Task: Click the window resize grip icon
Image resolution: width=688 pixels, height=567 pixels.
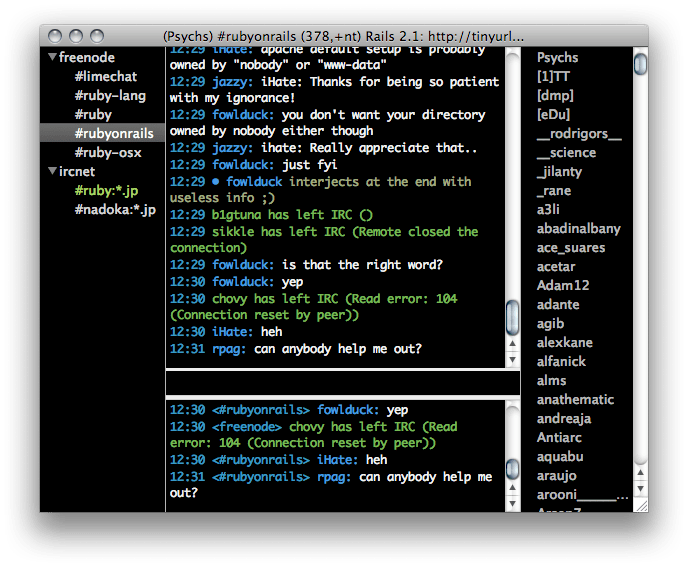Action: 641,506
